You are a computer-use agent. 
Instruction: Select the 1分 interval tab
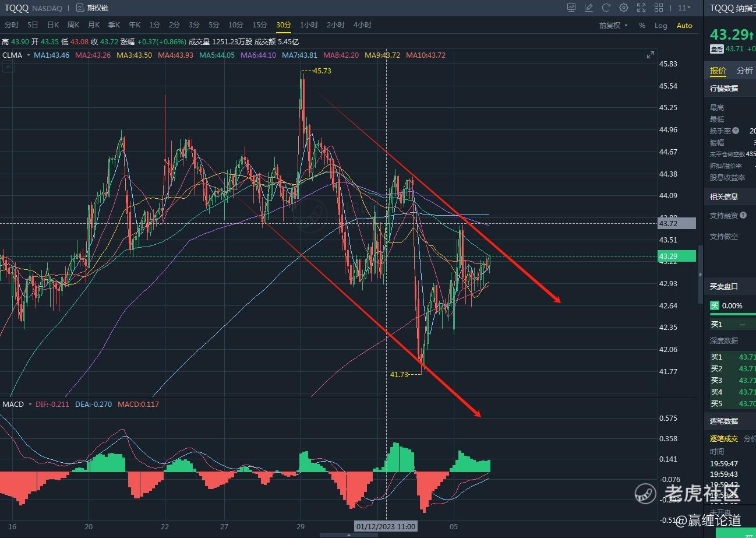click(x=154, y=25)
